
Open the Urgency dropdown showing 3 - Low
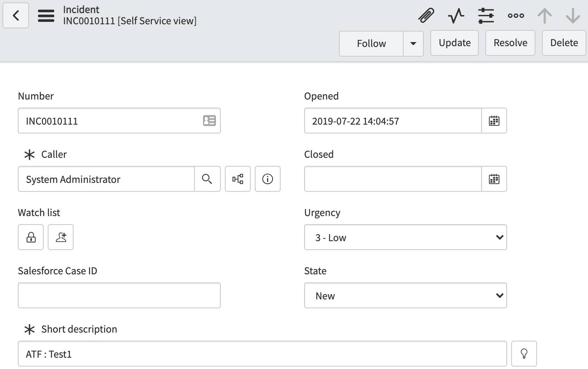[406, 237]
